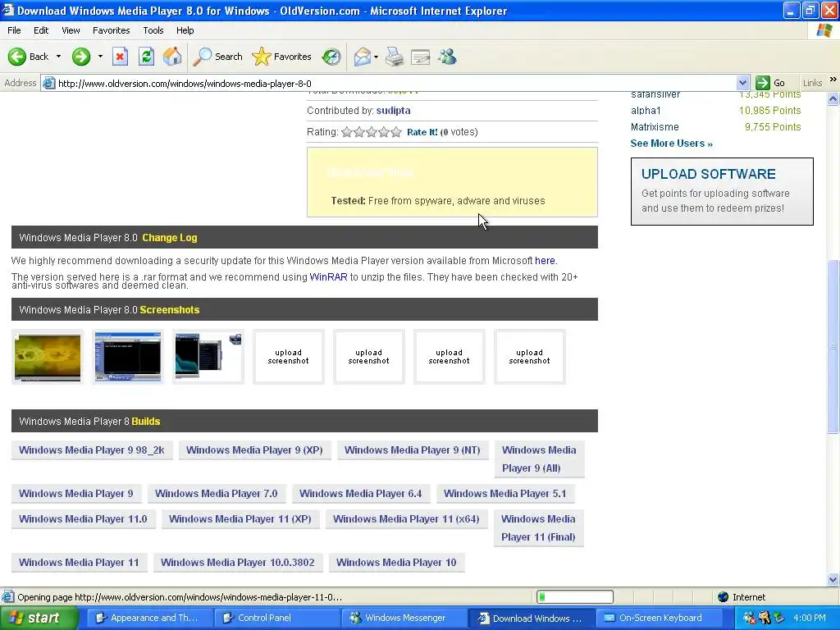The height and width of the screenshot is (630, 840).
Task: Select Windows Media Player 11.0 build
Action: pyautogui.click(x=83, y=518)
